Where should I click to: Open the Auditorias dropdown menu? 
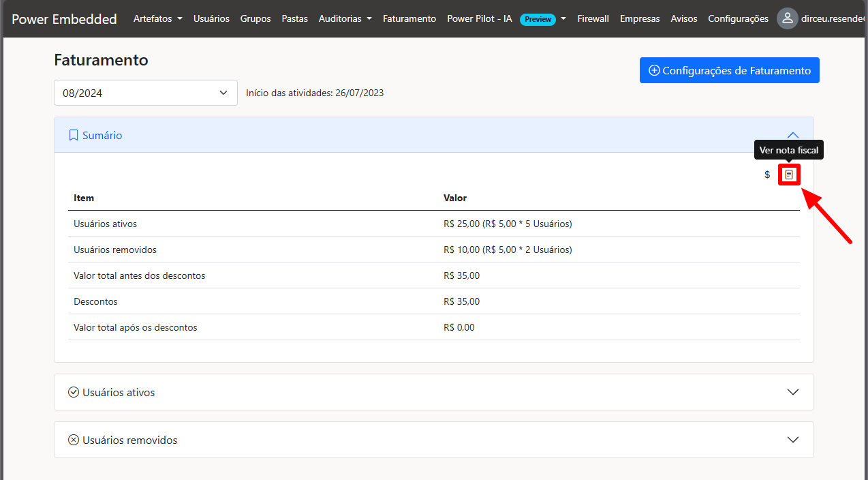[345, 18]
